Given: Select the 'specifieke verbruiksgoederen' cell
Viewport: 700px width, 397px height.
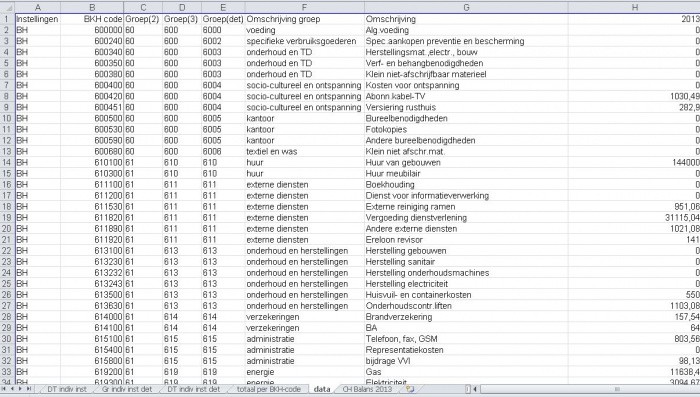Looking at the screenshot, I should coord(304,41).
